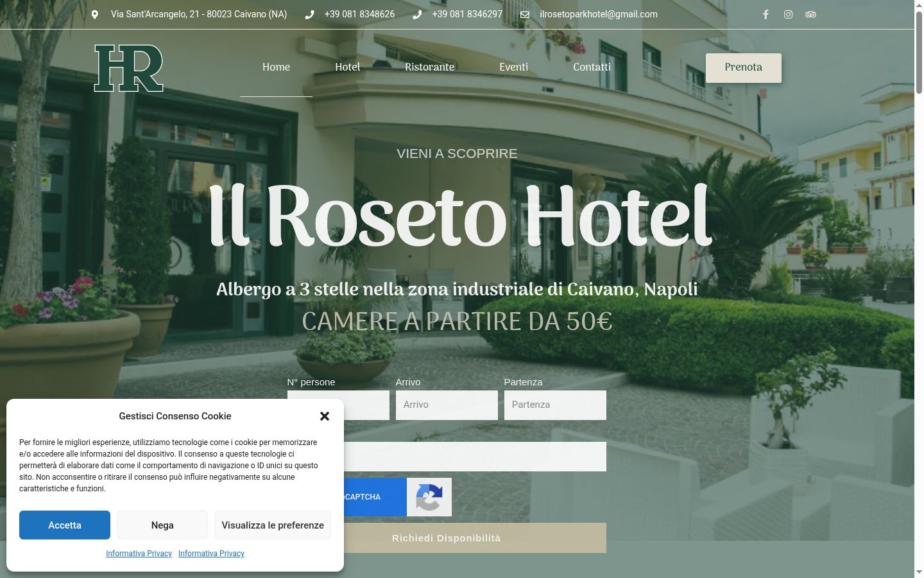Click the +39 081 8346297 phone number
924x578 pixels.
[467, 14]
